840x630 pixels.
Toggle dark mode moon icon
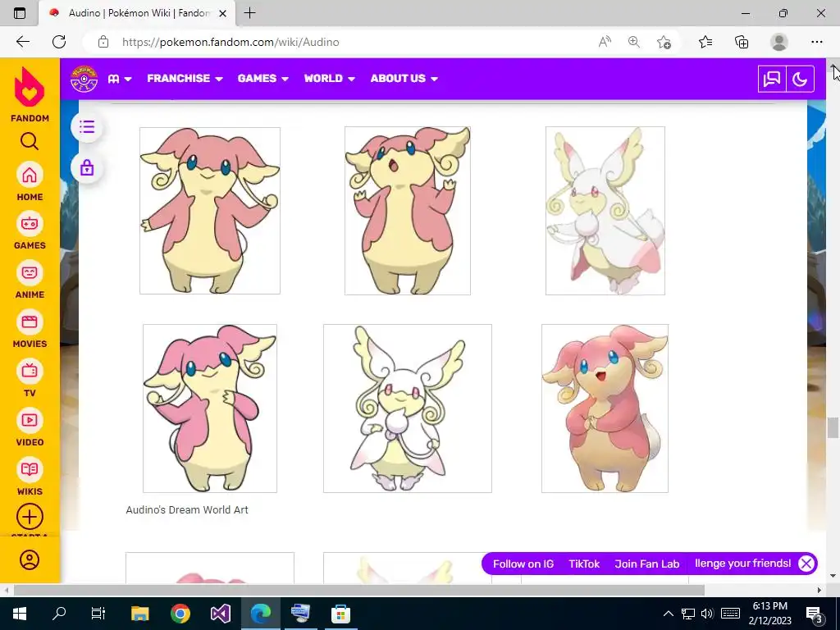(801, 80)
